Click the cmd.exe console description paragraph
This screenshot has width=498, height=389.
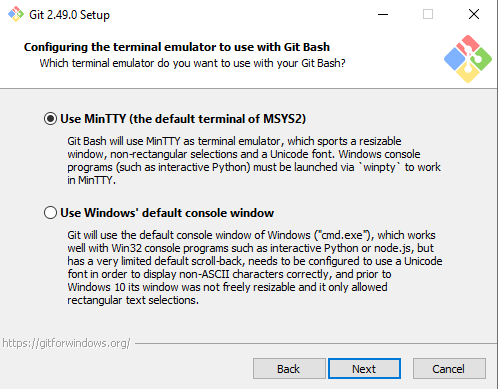[x=255, y=267]
